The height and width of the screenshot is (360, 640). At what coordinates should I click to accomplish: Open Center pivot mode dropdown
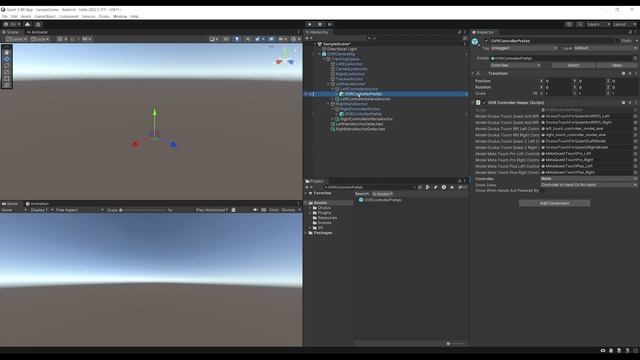[x=17, y=39]
